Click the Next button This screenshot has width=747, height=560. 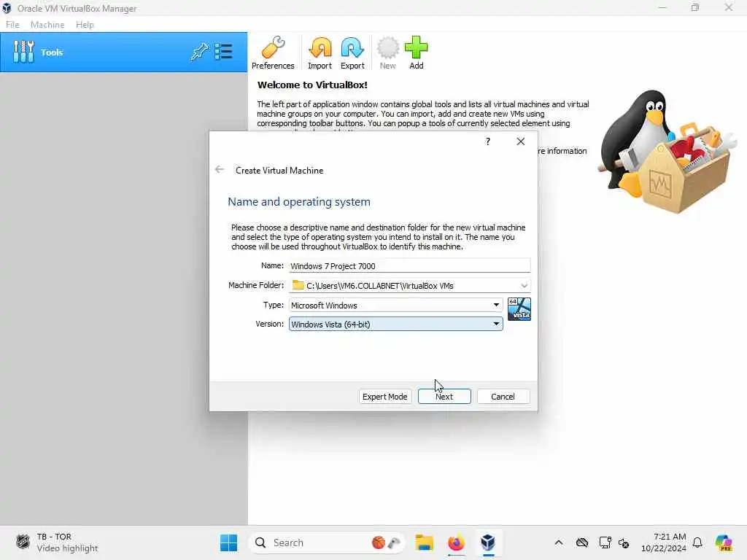pos(444,397)
